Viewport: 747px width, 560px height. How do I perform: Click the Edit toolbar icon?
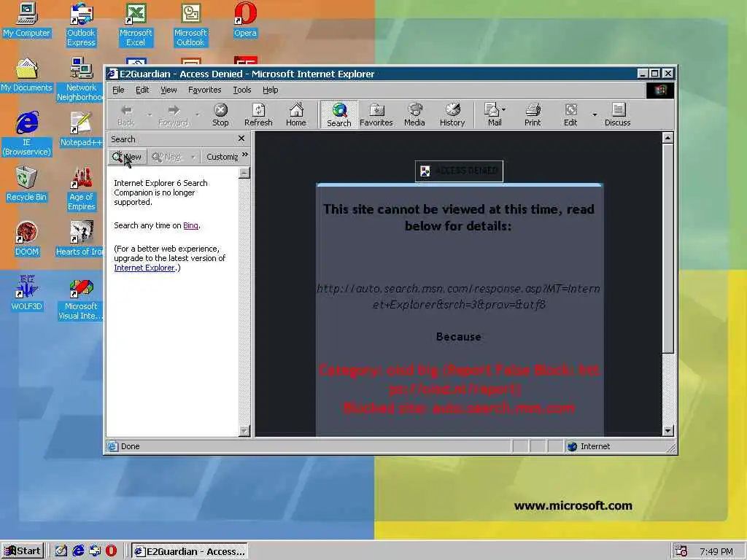[x=570, y=115]
